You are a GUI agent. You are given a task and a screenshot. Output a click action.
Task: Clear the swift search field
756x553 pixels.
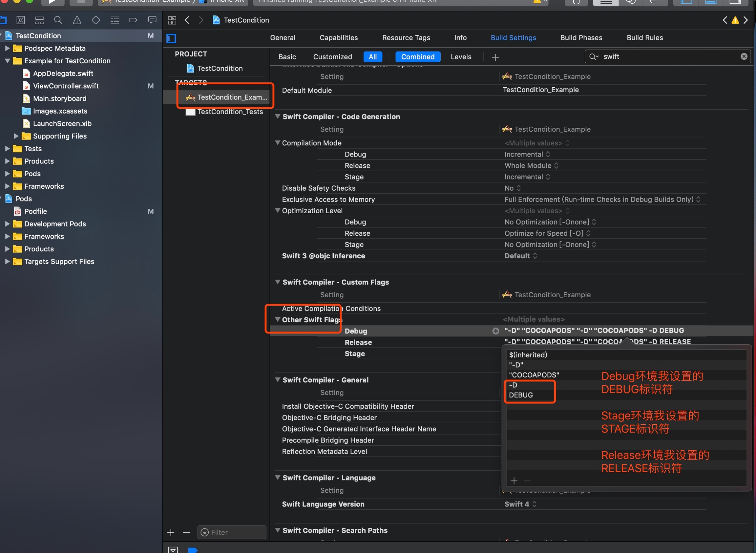pos(744,56)
